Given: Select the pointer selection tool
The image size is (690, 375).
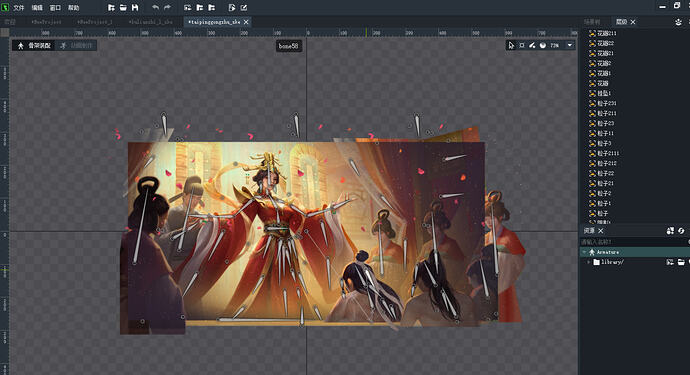Looking at the screenshot, I should (511, 45).
